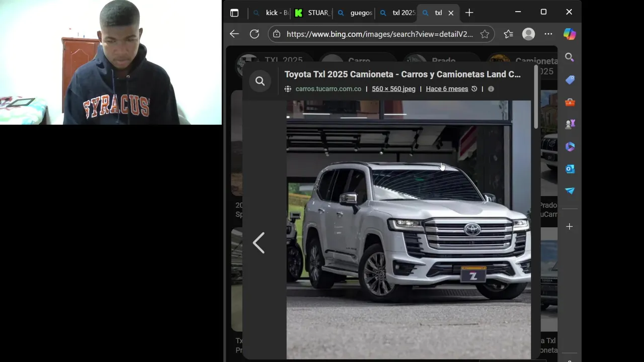The width and height of the screenshot is (644, 362).
Task: Go to the previous image arrow
Action: pyautogui.click(x=259, y=243)
